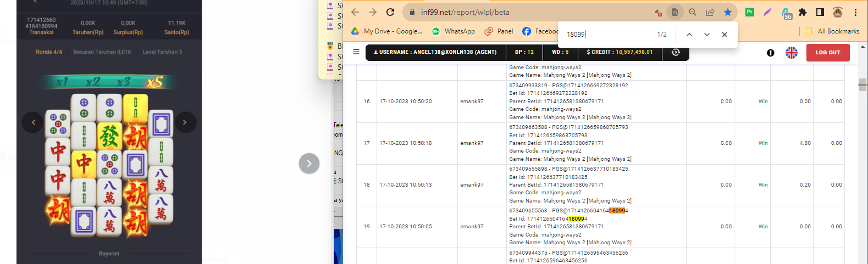
Task: Click the bet timestamp 17-10-2023 10:50:18
Action: point(406,143)
